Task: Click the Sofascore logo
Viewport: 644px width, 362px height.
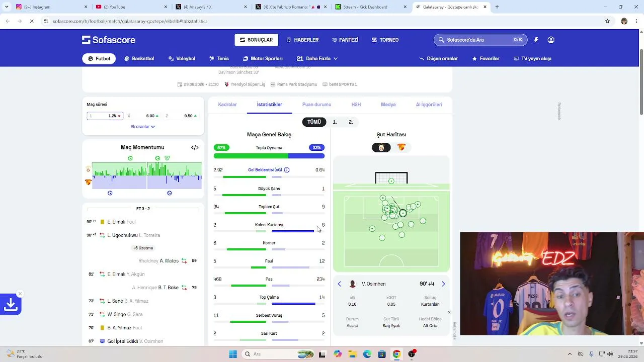Action: tap(109, 40)
